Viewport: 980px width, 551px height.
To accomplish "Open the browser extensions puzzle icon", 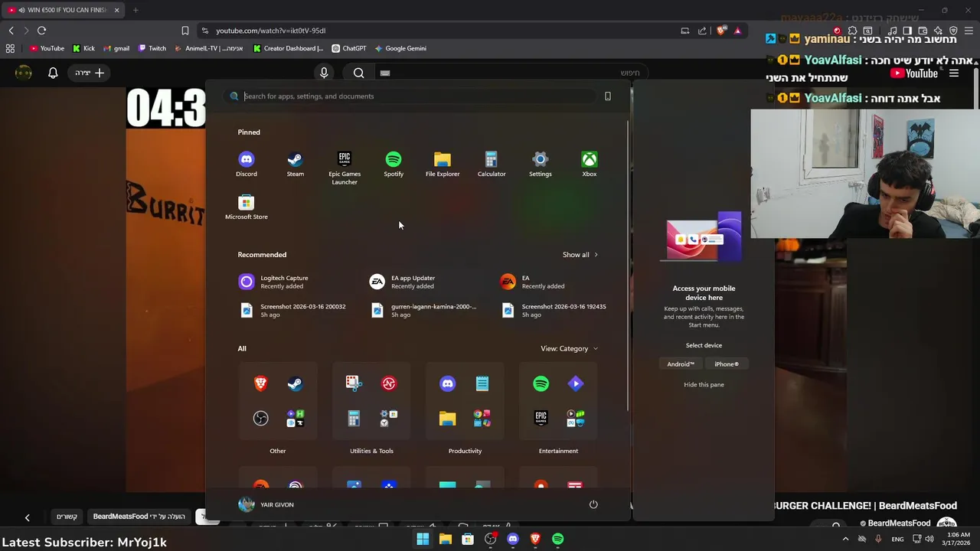I will click(852, 31).
